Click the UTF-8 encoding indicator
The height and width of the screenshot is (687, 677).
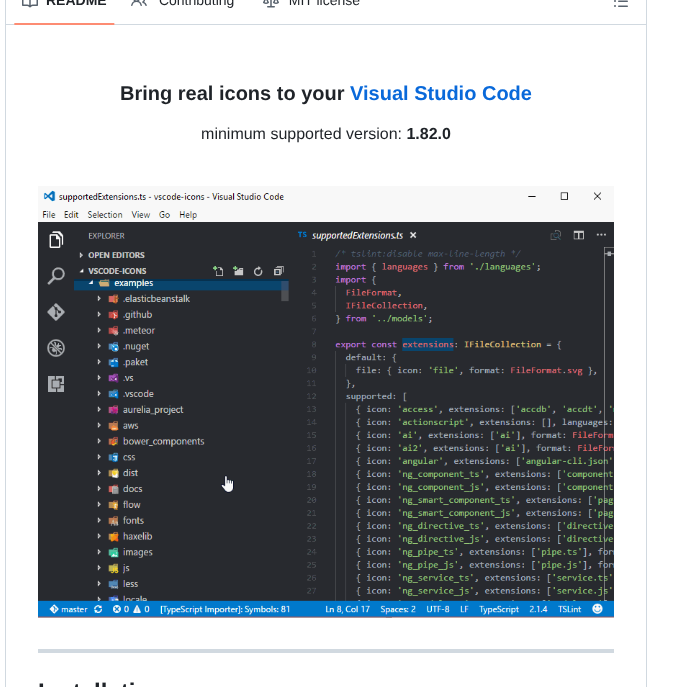(x=438, y=609)
